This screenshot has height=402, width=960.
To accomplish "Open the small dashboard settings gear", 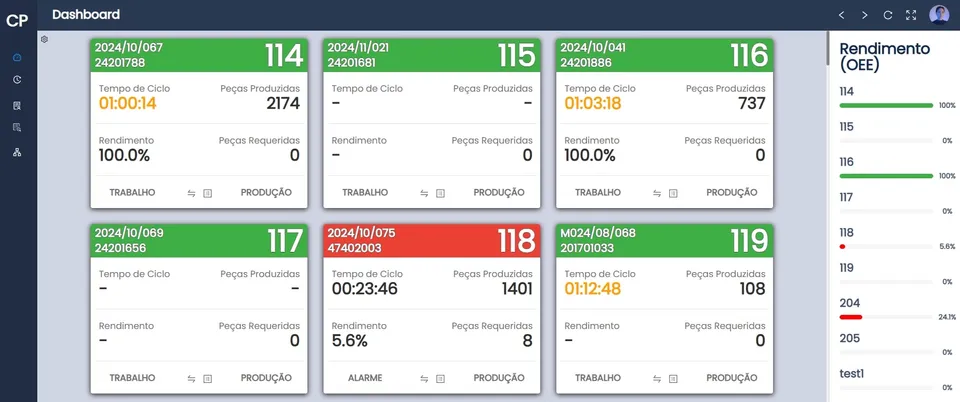I will tap(45, 39).
